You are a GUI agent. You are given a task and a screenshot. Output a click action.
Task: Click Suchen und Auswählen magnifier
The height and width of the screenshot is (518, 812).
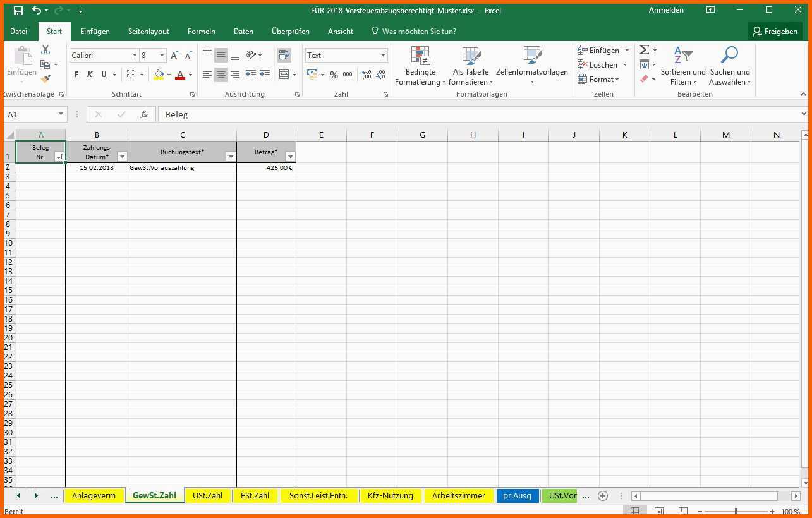pyautogui.click(x=729, y=66)
